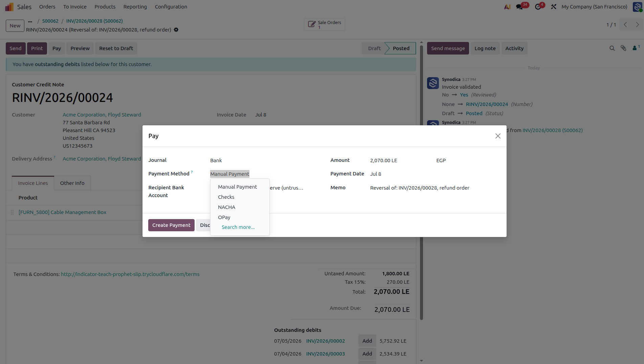Open company switcher My Company (San Francisco)
The width and height of the screenshot is (644, 364).
pos(594,7)
